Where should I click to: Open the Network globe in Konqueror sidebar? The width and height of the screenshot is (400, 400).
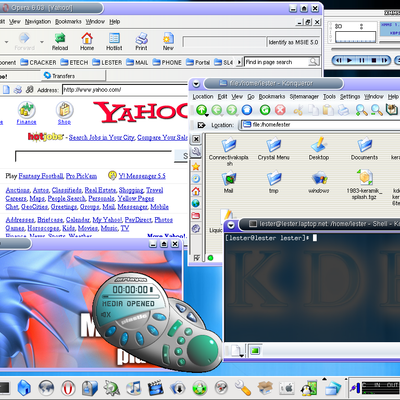[x=196, y=203]
